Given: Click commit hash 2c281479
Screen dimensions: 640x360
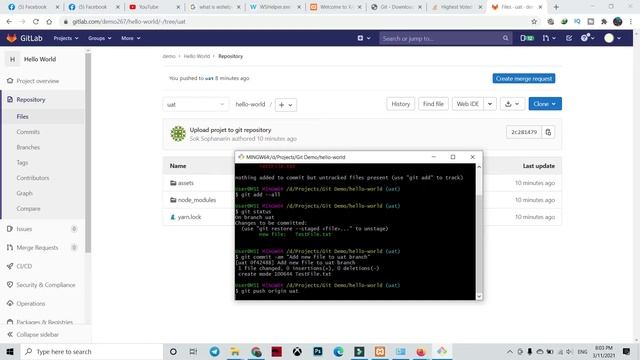Looking at the screenshot, I should click(x=524, y=132).
